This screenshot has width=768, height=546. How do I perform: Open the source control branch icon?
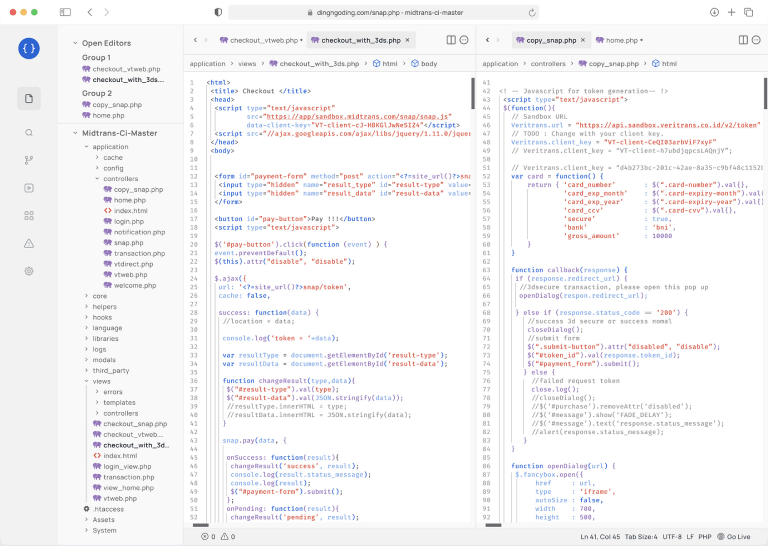[29, 160]
